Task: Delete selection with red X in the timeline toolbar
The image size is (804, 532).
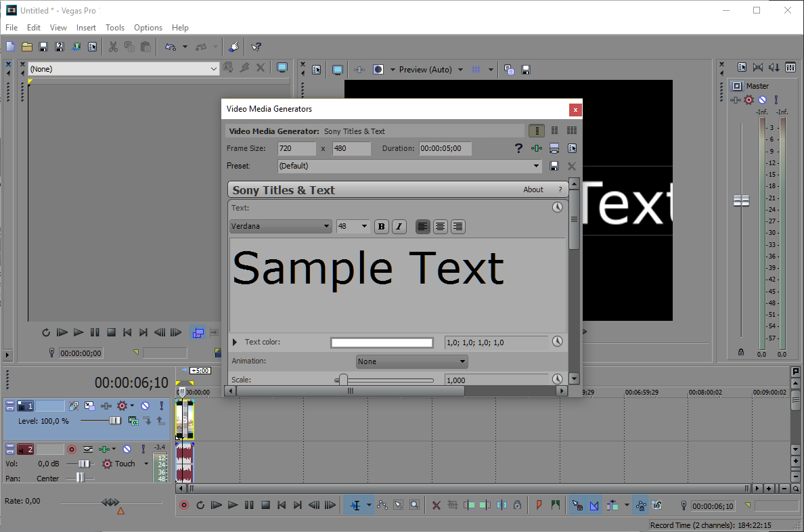Action: [436, 506]
